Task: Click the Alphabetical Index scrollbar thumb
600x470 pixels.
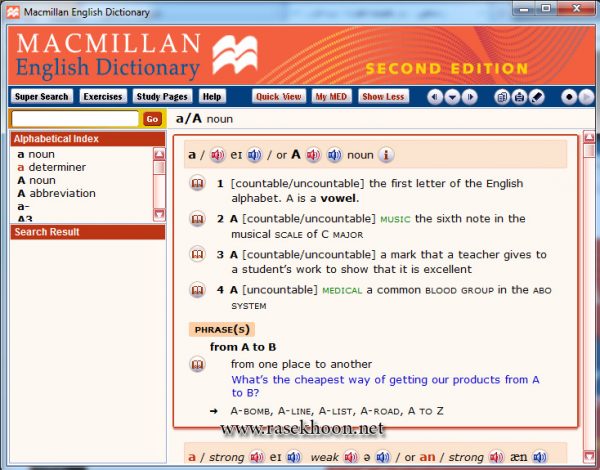Action: point(159,168)
